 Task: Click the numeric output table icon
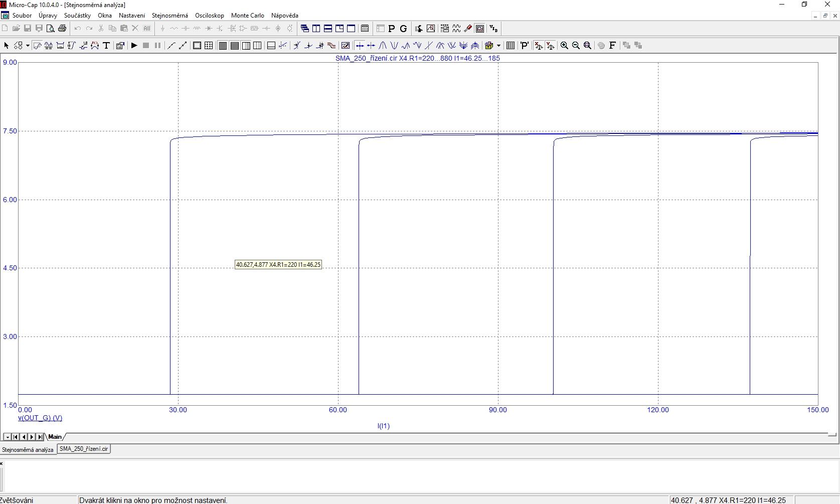point(511,46)
